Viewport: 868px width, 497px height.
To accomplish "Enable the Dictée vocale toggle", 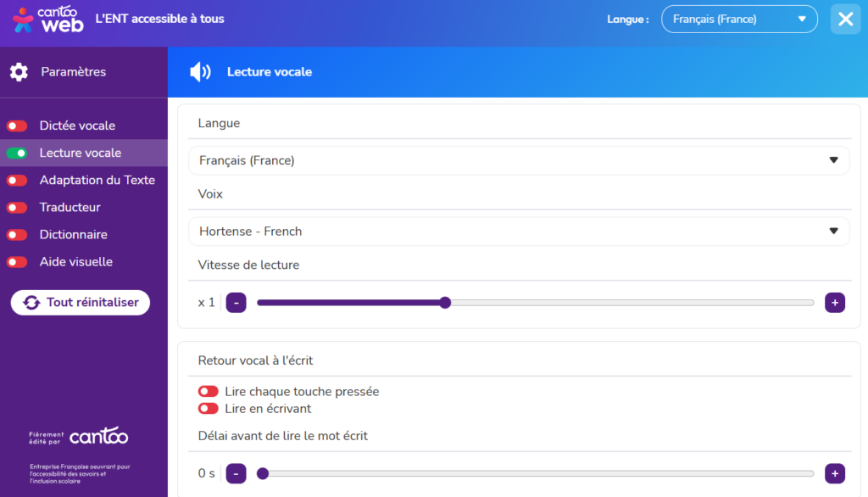I will coord(17,126).
